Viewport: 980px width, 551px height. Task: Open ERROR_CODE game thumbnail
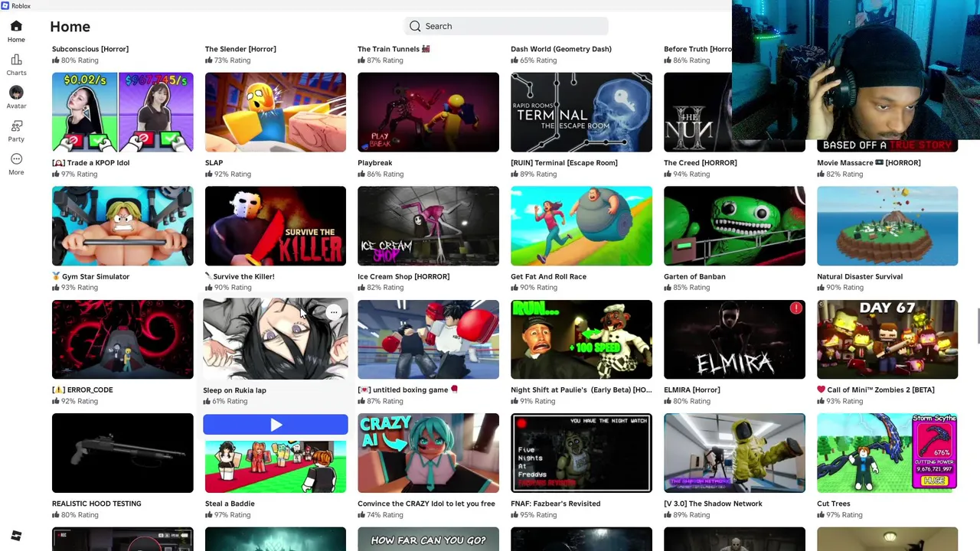pyautogui.click(x=122, y=339)
